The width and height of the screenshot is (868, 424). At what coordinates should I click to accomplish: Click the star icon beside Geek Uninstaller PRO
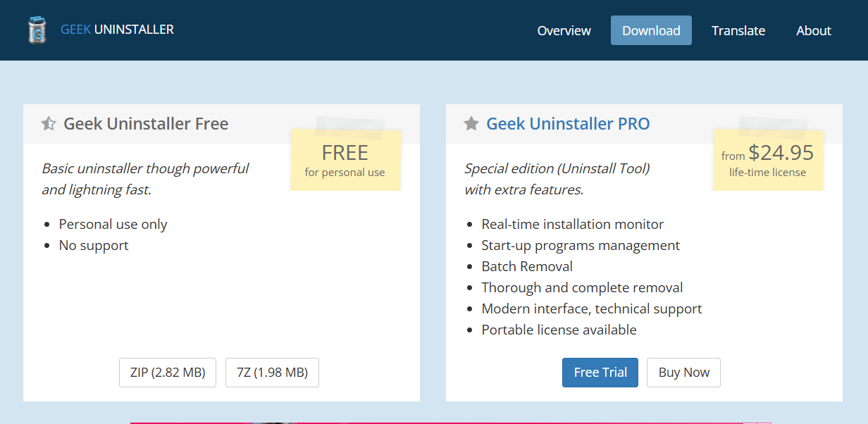471,124
